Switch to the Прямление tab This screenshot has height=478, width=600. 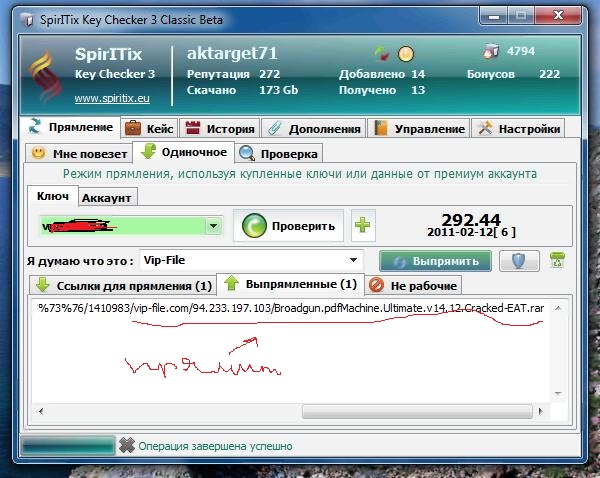tap(71, 127)
